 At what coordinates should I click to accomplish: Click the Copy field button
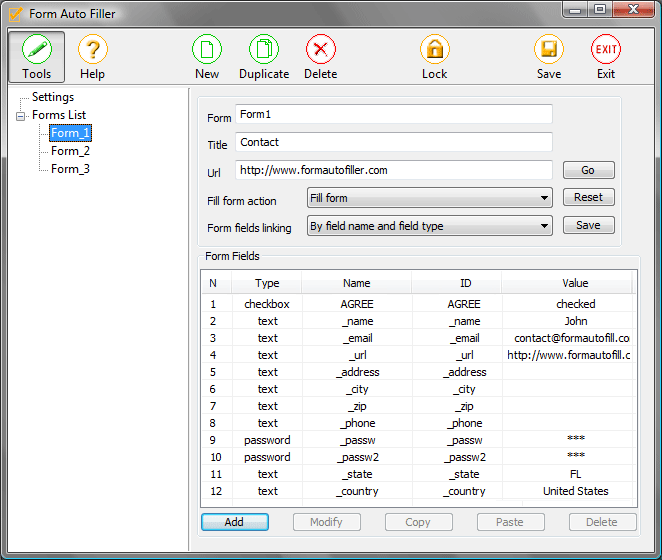[418, 522]
